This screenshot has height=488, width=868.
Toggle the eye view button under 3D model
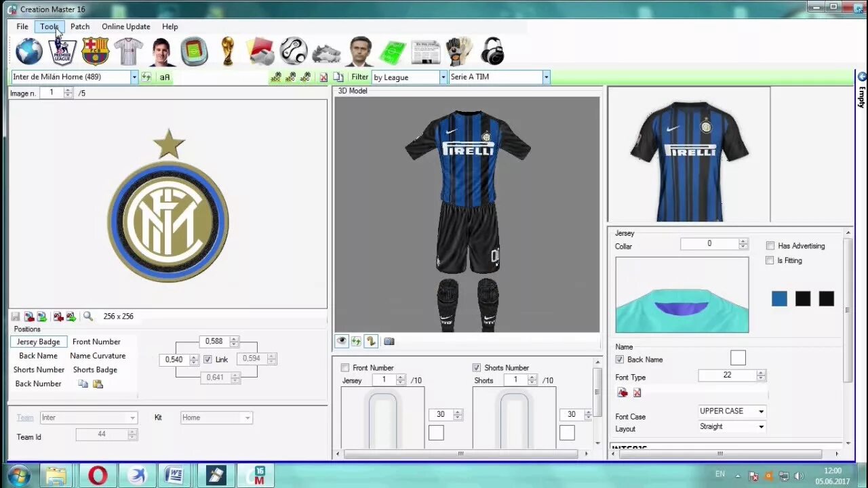341,342
